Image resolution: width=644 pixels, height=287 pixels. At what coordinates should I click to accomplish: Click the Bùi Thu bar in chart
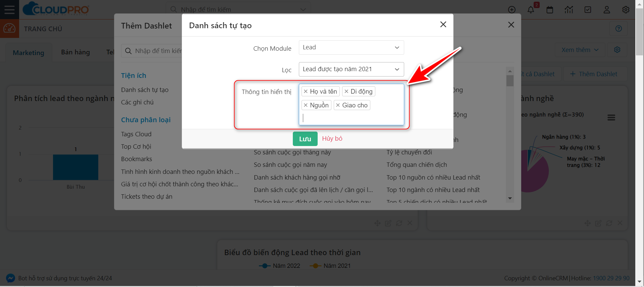click(75, 167)
